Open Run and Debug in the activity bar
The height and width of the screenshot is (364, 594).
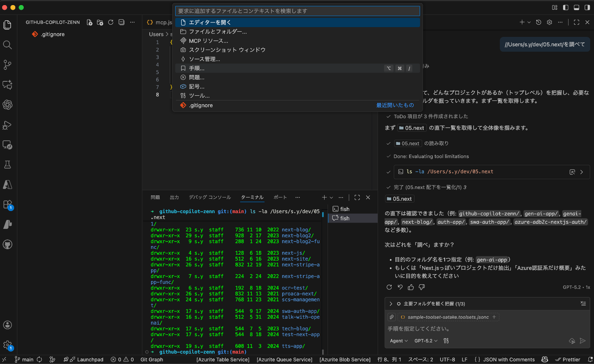point(8,125)
